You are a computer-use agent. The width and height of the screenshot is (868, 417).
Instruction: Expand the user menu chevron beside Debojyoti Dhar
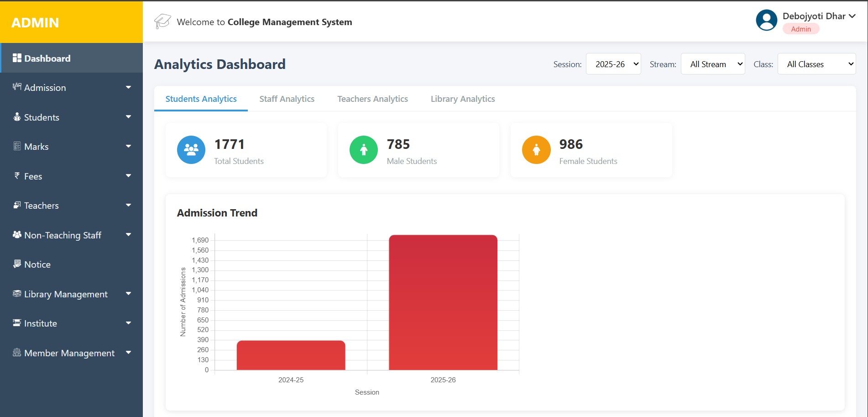point(852,16)
